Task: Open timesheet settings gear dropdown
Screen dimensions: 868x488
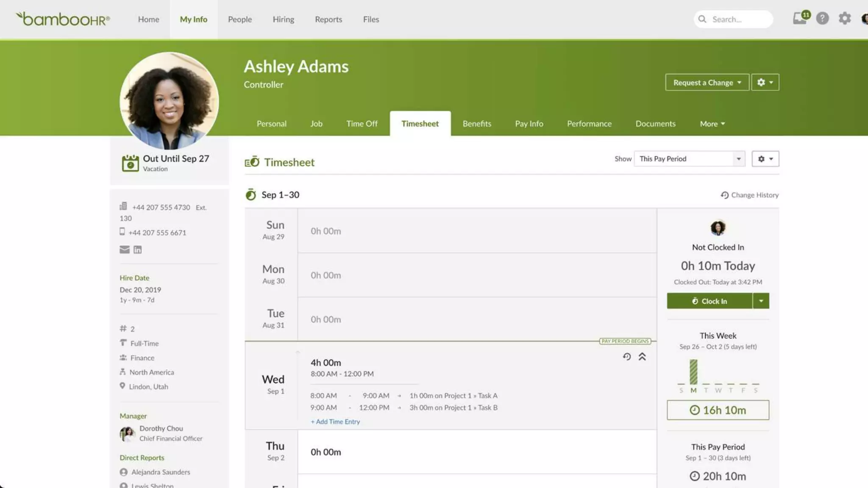Action: (765, 159)
